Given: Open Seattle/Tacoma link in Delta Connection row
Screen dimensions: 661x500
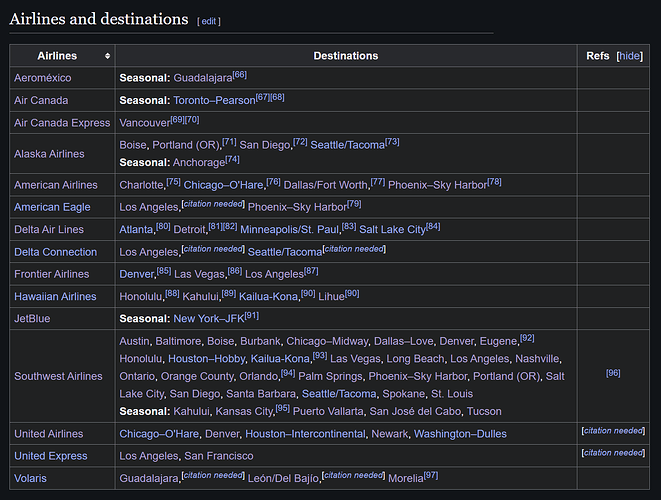Looking at the screenshot, I should click(x=285, y=252).
